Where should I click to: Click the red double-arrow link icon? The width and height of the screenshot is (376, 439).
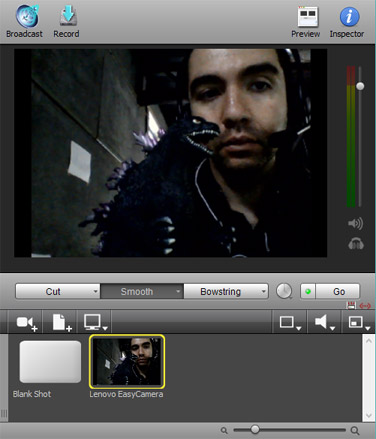365,305
